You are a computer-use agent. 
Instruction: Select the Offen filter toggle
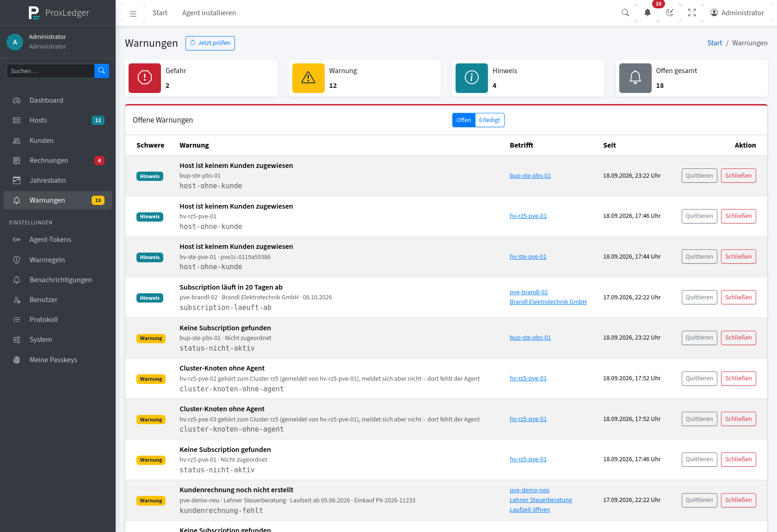(x=463, y=120)
